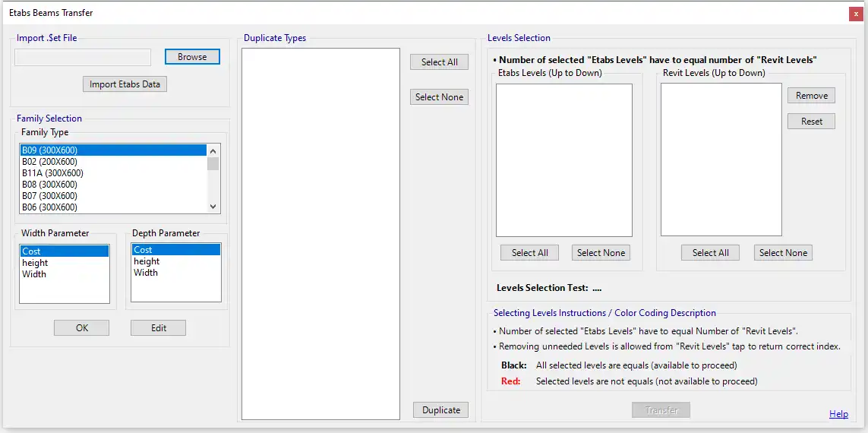
Task: Click the Browse button
Action: tap(192, 56)
